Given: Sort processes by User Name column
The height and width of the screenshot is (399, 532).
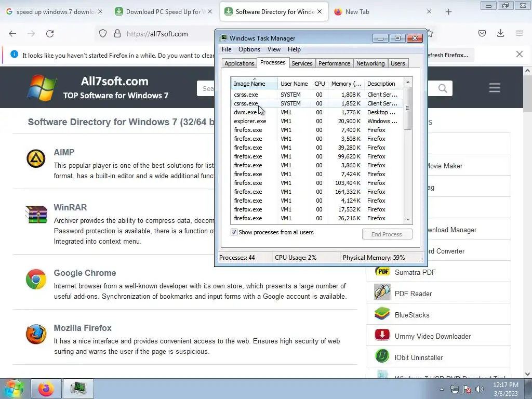Looking at the screenshot, I should [294, 84].
